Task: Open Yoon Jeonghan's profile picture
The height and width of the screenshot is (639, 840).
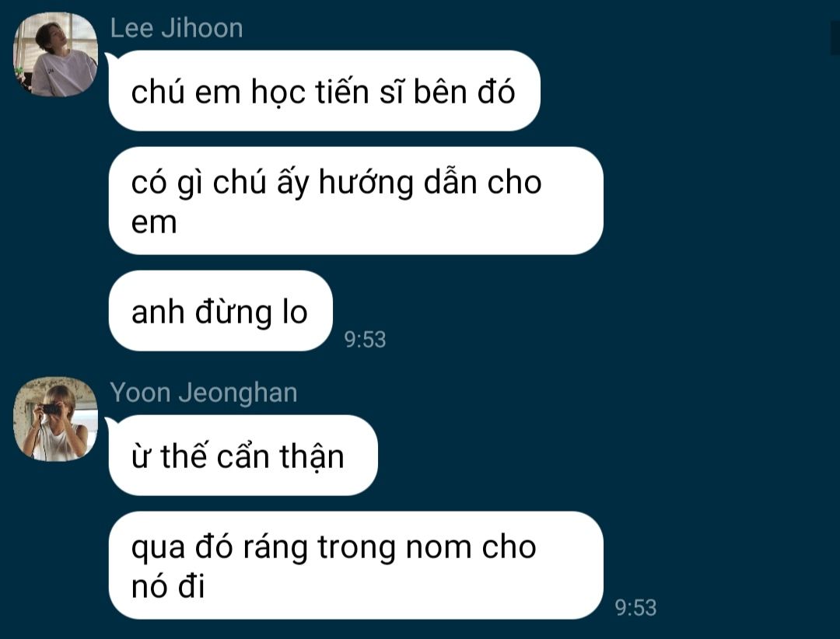Action: coord(55,419)
